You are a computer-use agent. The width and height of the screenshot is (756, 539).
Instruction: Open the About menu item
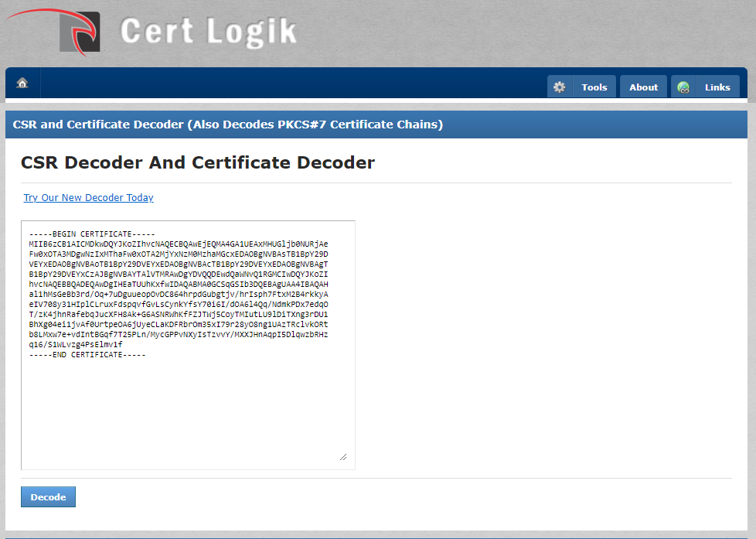point(643,87)
